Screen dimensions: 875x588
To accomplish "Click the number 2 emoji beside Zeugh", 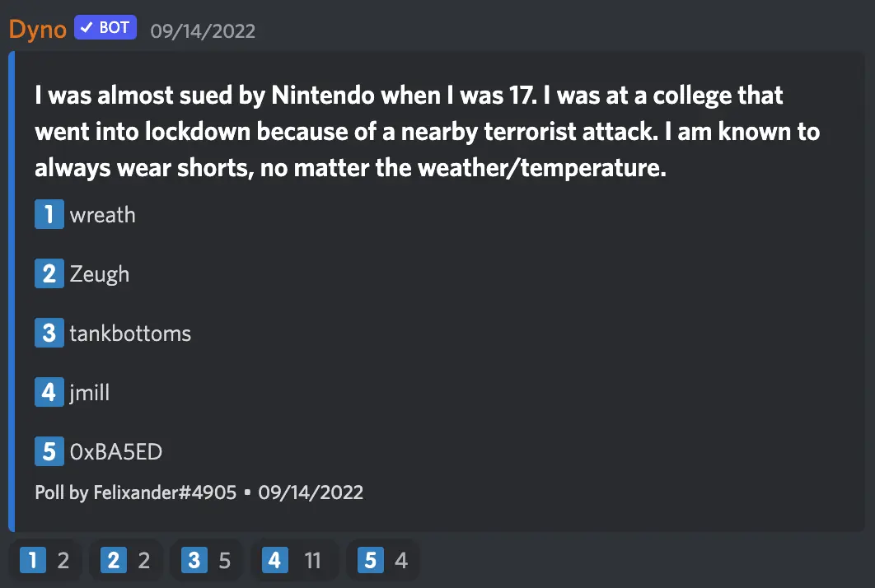I will pyautogui.click(x=49, y=273).
